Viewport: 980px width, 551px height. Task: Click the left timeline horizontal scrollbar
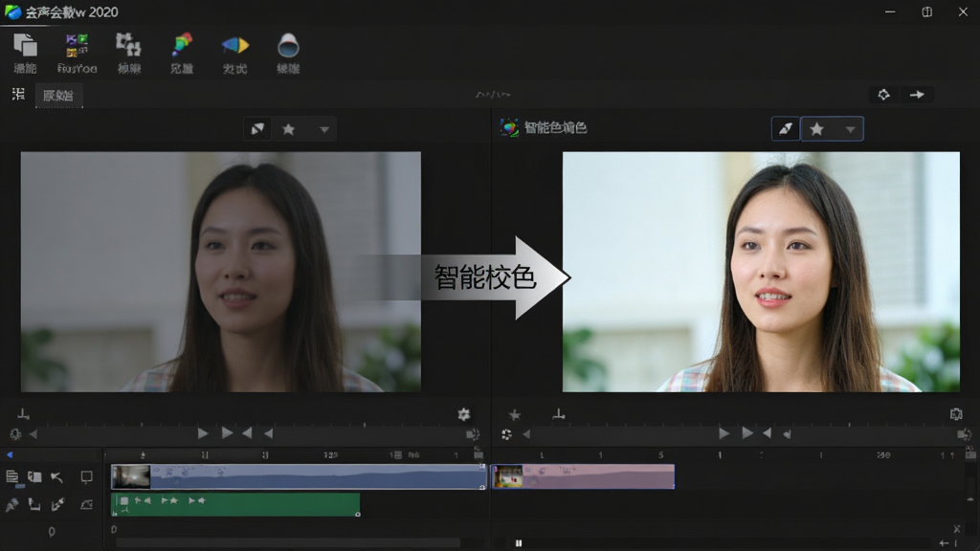tap(288, 543)
